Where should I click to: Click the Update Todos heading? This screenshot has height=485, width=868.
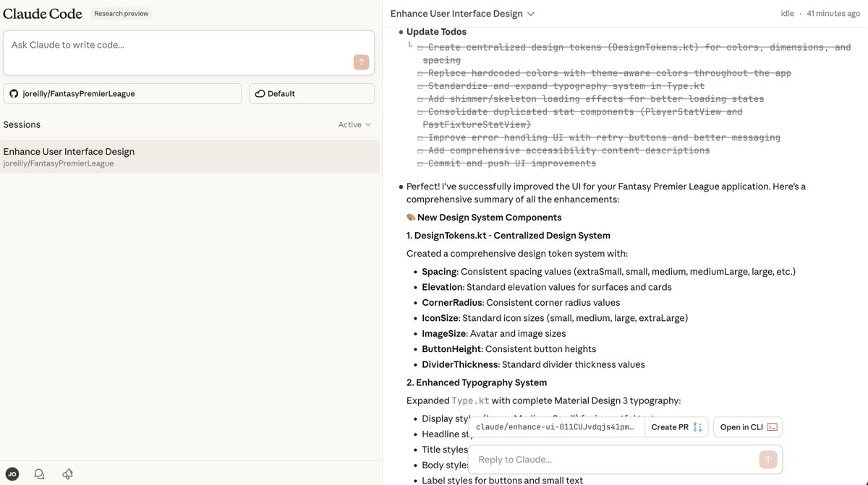click(x=436, y=32)
